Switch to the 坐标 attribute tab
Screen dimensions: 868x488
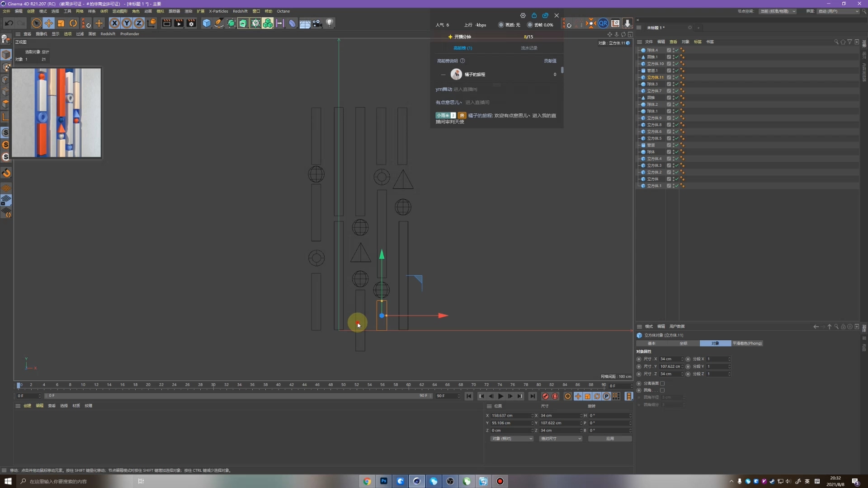(x=683, y=343)
